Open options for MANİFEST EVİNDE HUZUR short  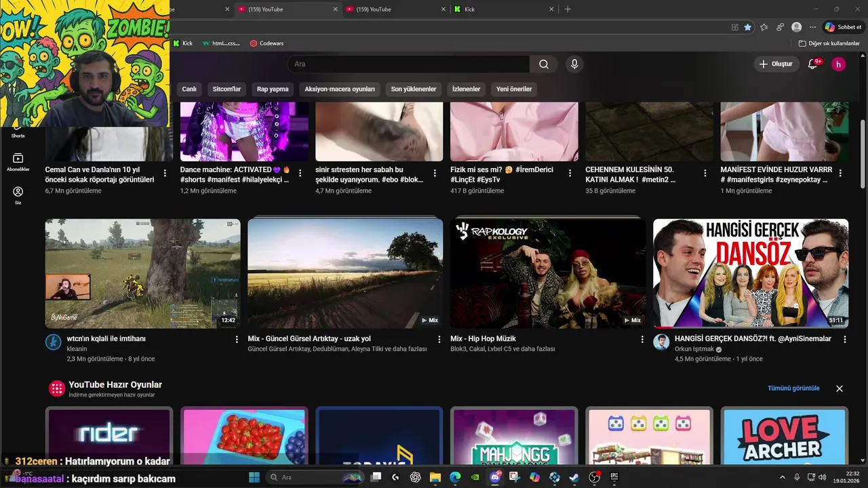[840, 174]
